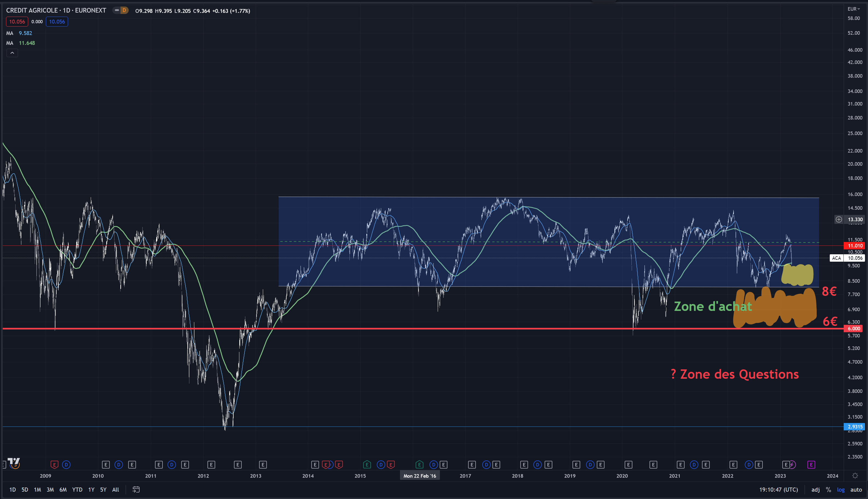Click the TradingView logo icon
This screenshot has width=868, height=499.
coord(14,461)
